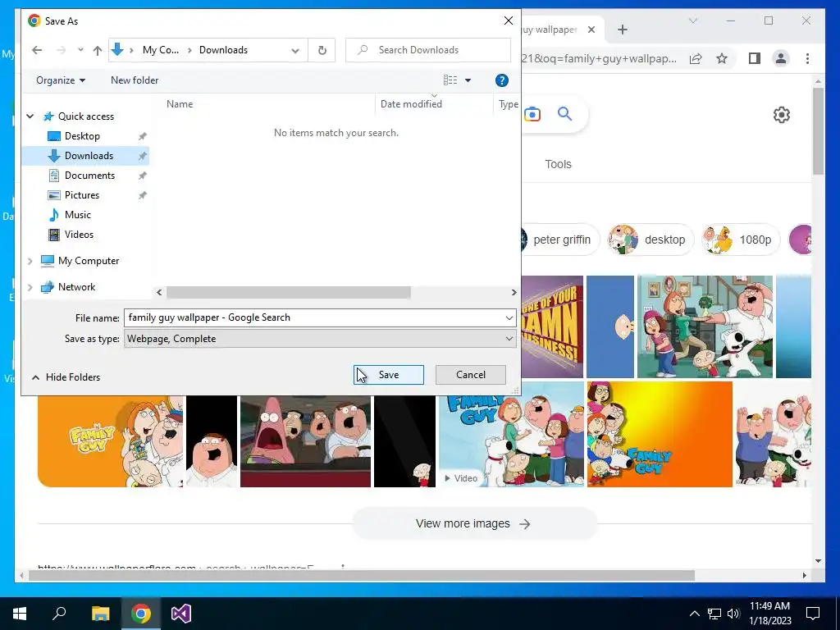Expand the My Computer node

pyautogui.click(x=30, y=261)
